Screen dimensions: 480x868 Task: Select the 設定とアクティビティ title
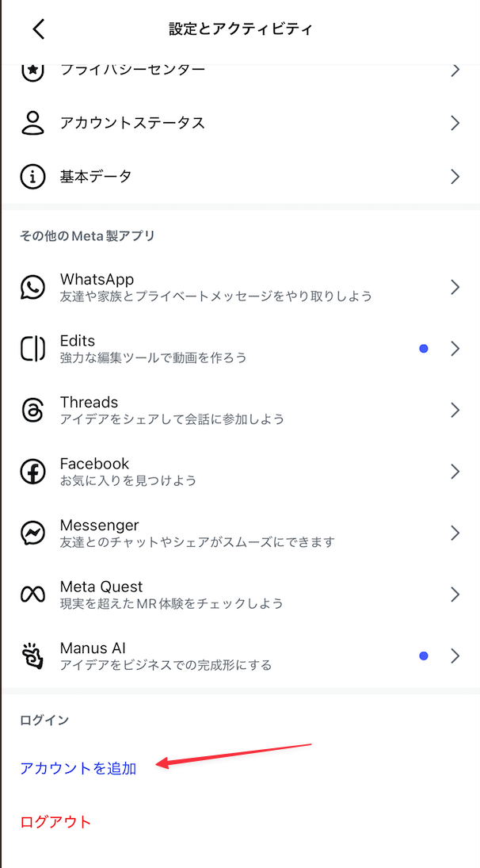[x=240, y=29]
